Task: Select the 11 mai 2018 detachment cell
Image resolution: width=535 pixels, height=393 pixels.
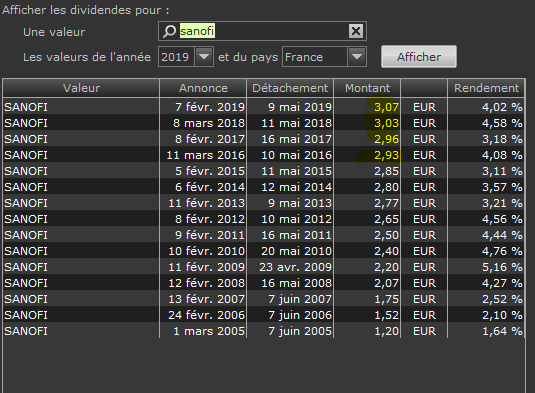Action: coord(290,123)
